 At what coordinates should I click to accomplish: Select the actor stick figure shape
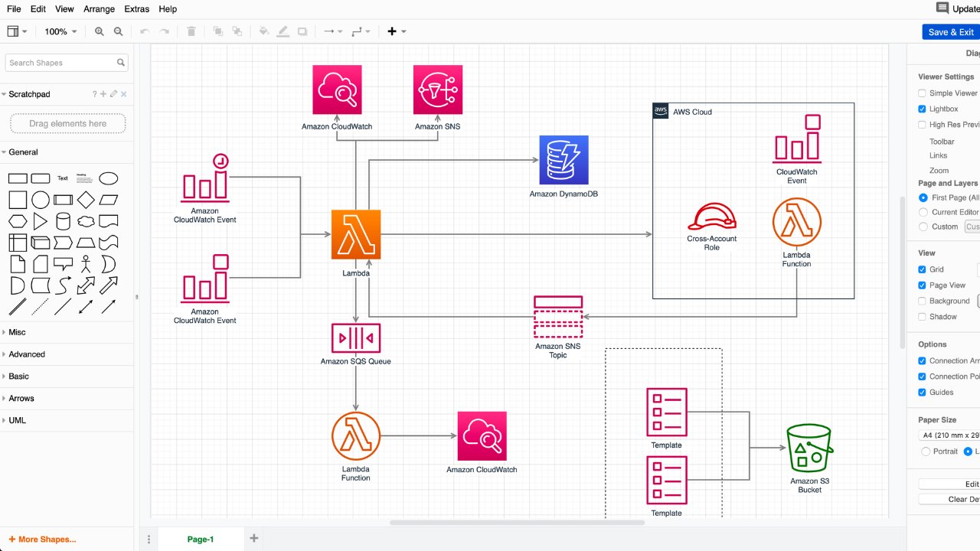tap(86, 264)
